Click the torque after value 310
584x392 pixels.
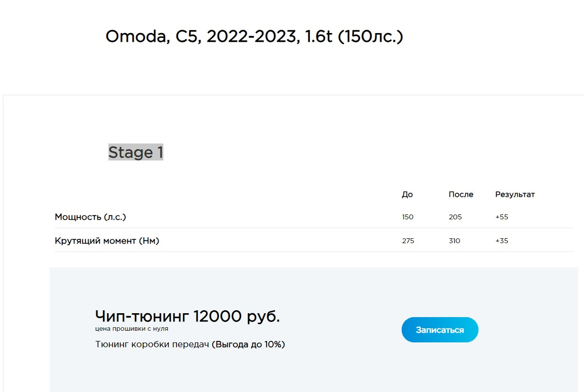pos(454,241)
